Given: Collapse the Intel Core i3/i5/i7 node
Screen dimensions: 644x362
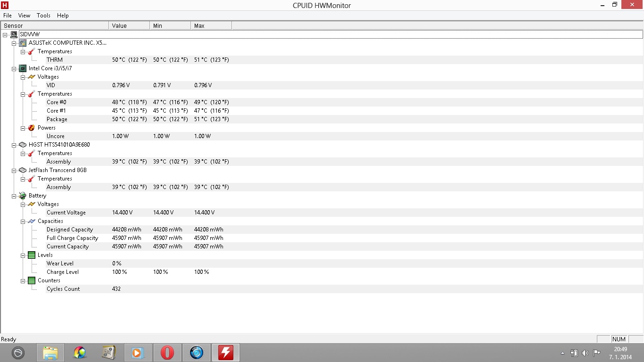Looking at the screenshot, I should click(x=14, y=68).
